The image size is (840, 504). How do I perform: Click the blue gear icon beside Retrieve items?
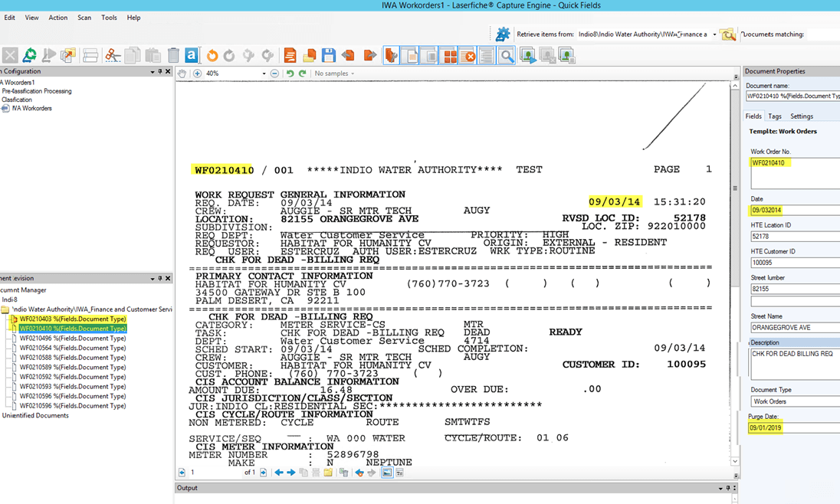503,34
